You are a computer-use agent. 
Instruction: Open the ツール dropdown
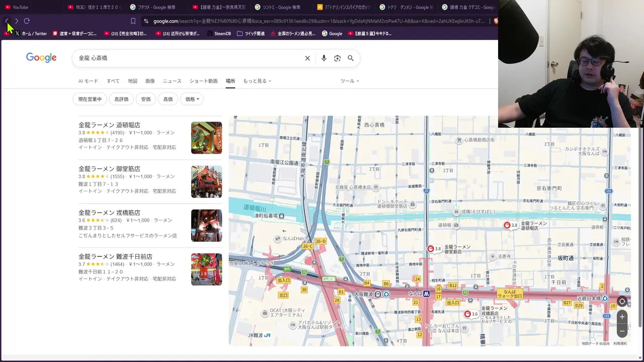click(350, 81)
